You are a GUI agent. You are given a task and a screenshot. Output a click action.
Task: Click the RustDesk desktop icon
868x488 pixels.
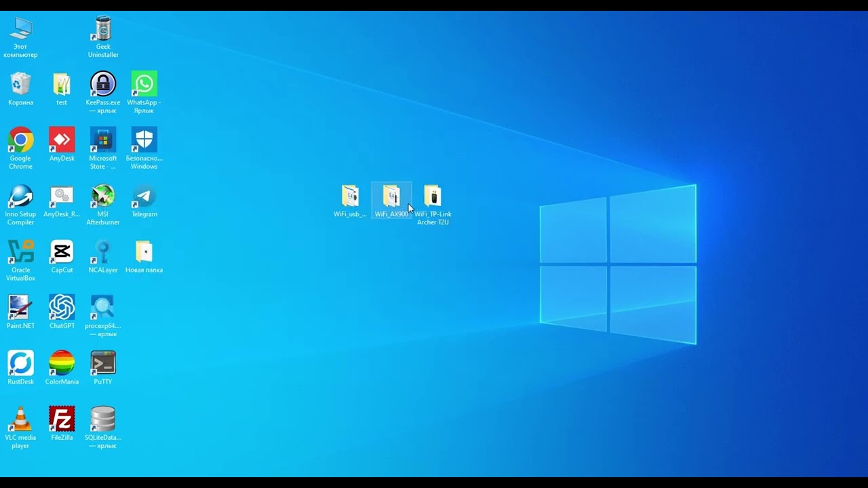[20, 363]
